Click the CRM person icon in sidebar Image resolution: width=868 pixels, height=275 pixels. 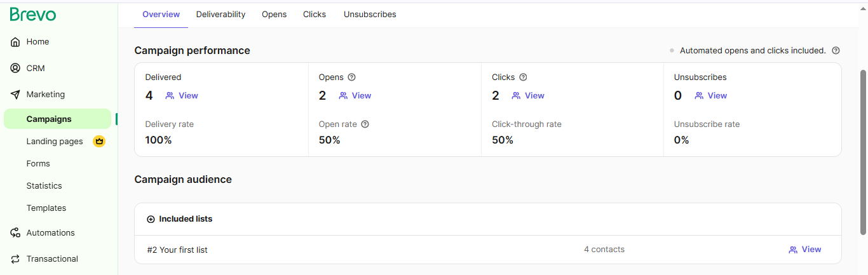tap(15, 69)
